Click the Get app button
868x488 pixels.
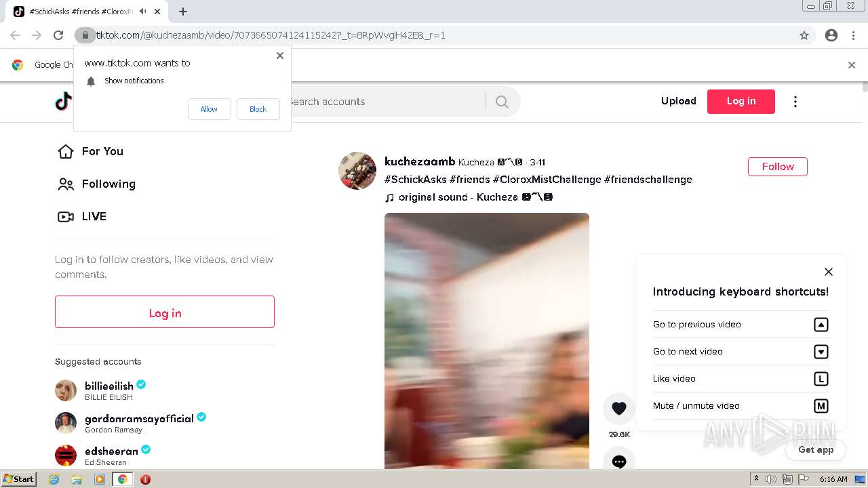[x=815, y=449]
